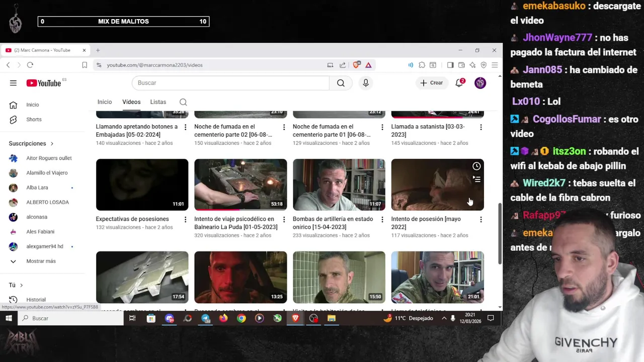The width and height of the screenshot is (644, 362).
Task: Open options for Intento de viaje psicodélico
Action: 284,220
